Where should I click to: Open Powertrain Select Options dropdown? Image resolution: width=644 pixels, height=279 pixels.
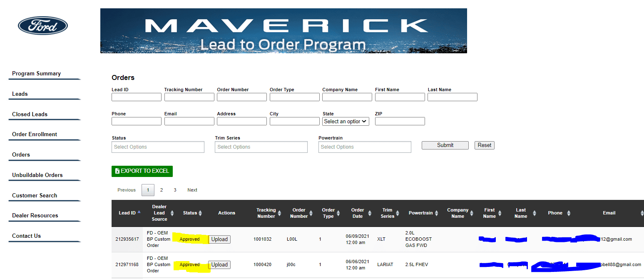tap(365, 147)
